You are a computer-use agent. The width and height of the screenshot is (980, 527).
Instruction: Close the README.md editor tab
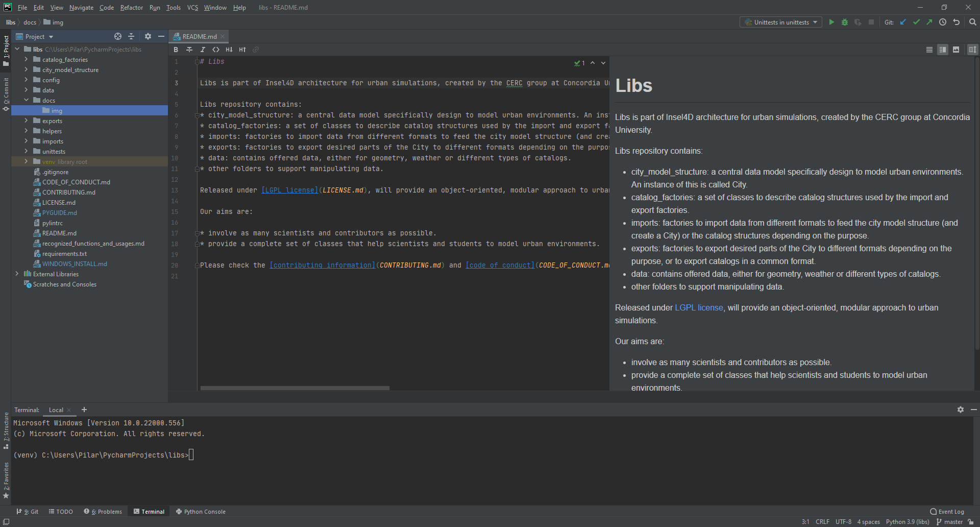[223, 37]
